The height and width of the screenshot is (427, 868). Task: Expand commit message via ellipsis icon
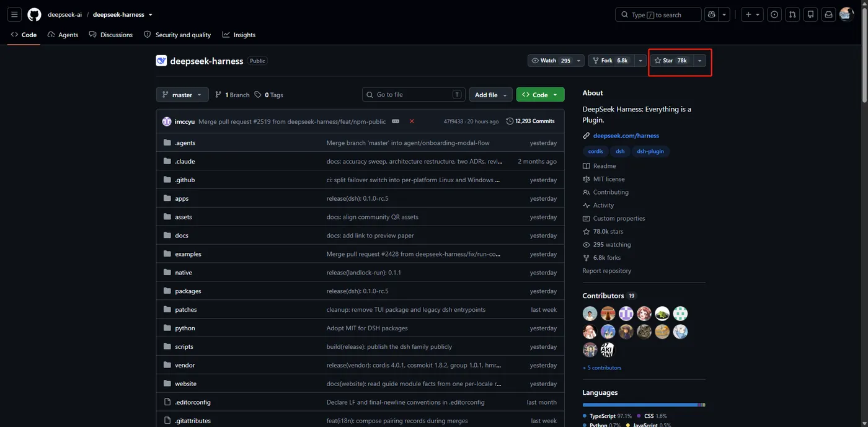pyautogui.click(x=396, y=121)
